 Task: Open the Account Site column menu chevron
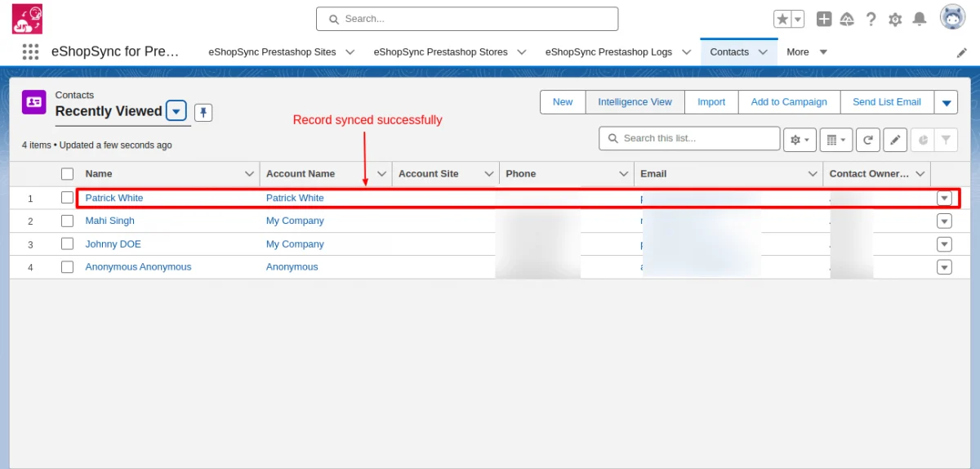pos(489,174)
